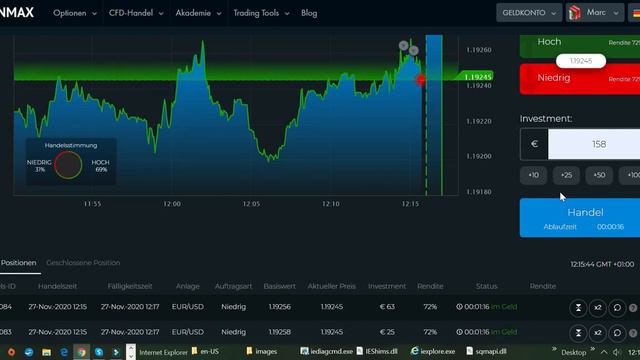Click the timer icon in the €63 row status
The image size is (640, 360).
(x=459, y=307)
